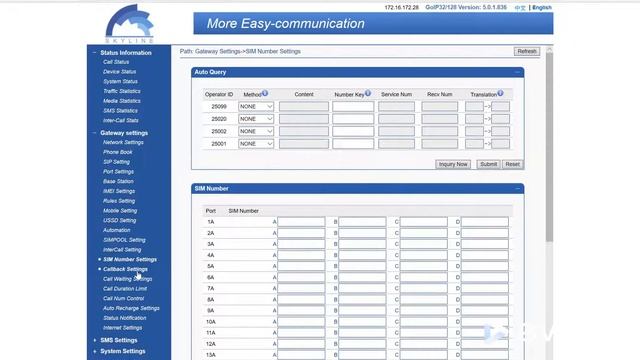The height and width of the screenshot is (360, 640).
Task: Open Call Status page
Action: pos(116,62)
